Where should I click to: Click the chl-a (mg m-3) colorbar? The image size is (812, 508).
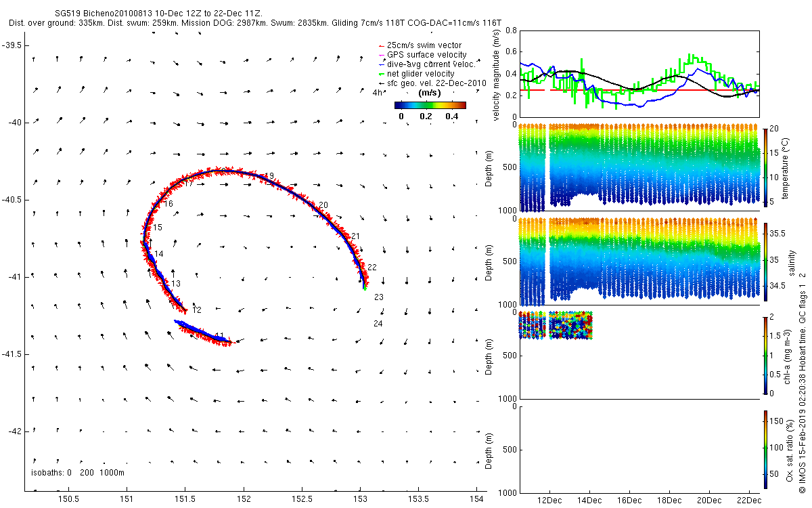pyautogui.click(x=765, y=355)
